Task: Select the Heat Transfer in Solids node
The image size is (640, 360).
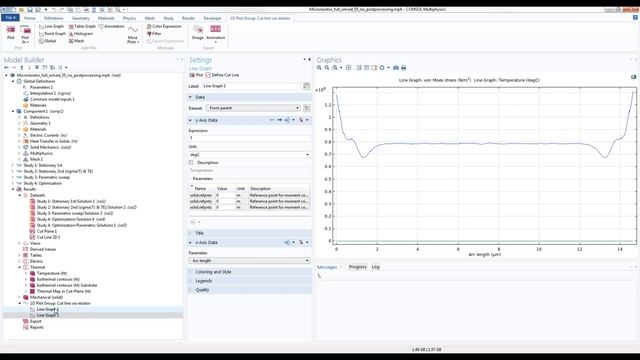Action: pyautogui.click(x=53, y=141)
